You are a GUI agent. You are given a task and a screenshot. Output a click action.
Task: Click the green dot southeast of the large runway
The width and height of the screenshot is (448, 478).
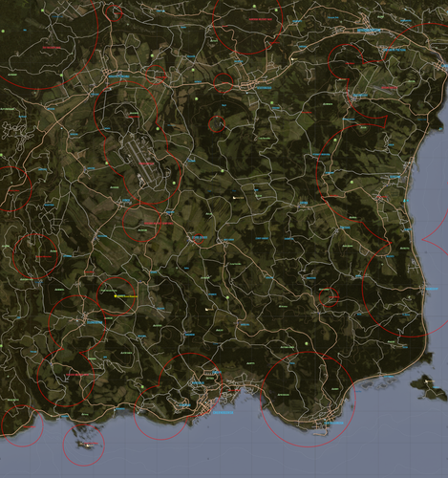click(174, 183)
